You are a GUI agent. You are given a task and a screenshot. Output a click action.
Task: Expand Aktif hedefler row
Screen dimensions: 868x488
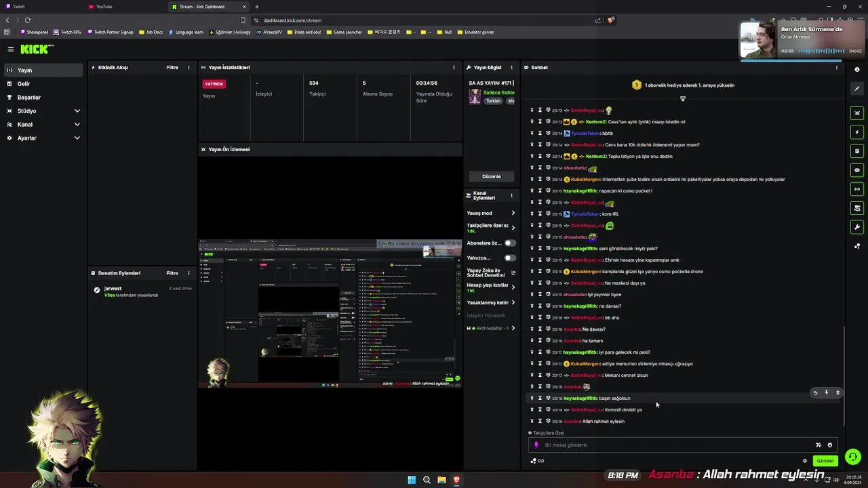click(x=513, y=328)
